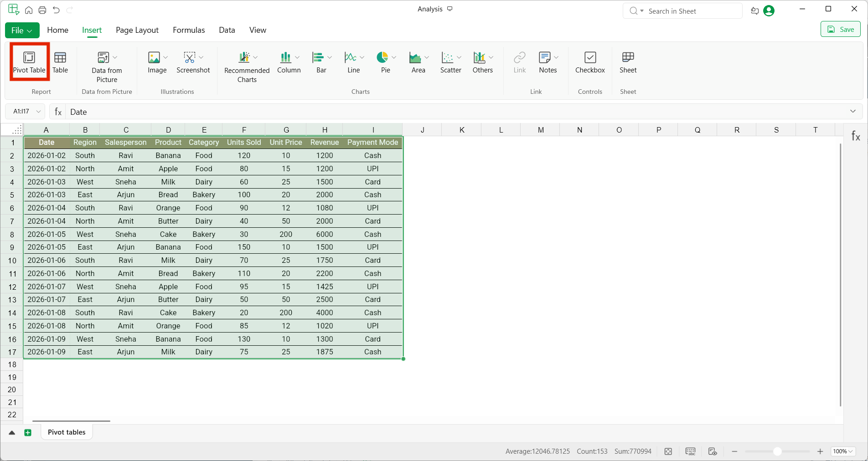868x461 pixels.
Task: Switch to the Formulas tab
Action: tap(189, 30)
